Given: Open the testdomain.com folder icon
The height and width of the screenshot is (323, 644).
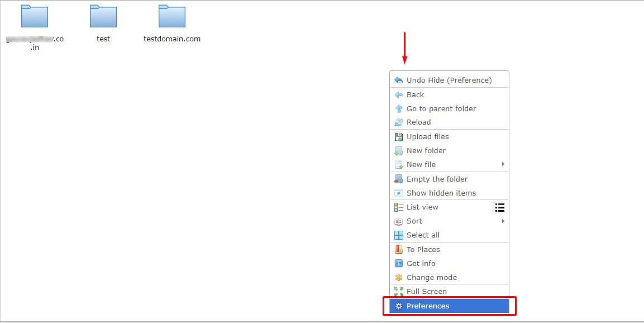Looking at the screenshot, I should (171, 16).
